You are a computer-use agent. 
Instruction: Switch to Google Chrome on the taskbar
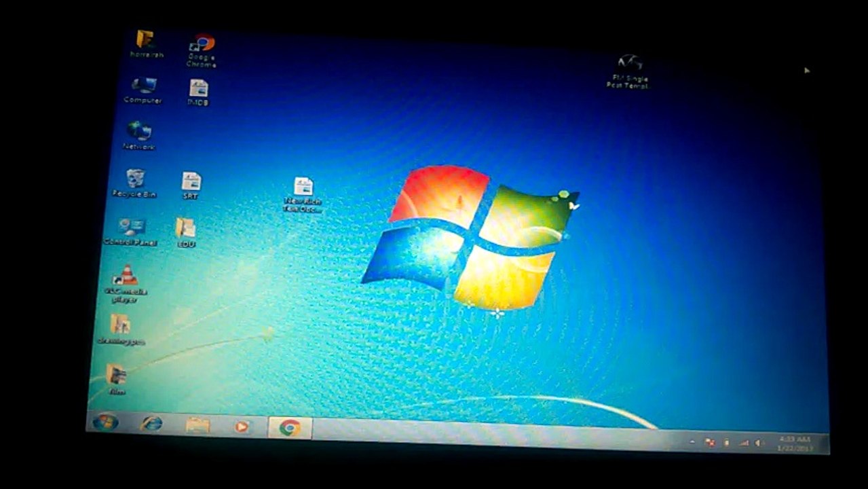pos(290,428)
